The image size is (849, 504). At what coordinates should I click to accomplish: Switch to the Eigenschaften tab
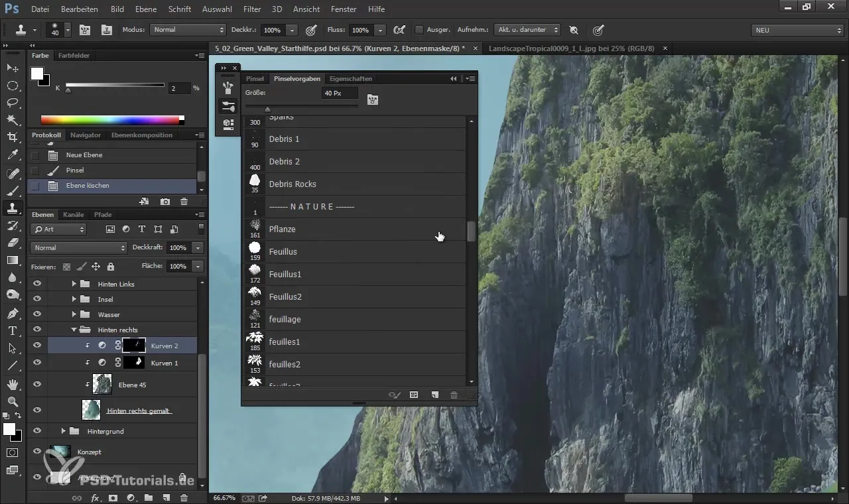(x=351, y=78)
